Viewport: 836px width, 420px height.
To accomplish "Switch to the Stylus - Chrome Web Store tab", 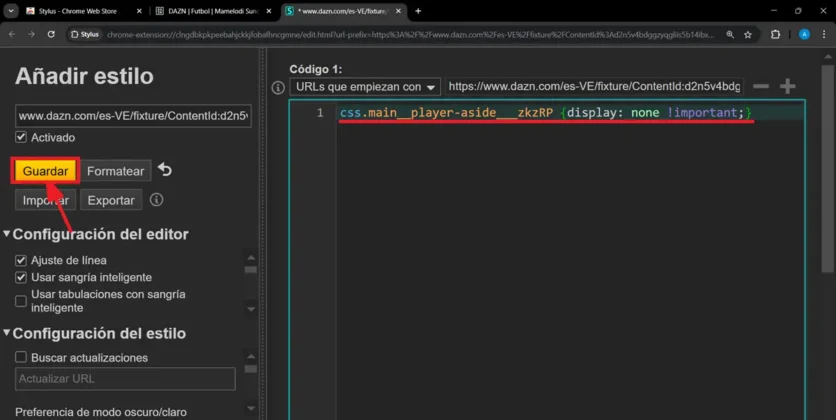I will tap(75, 11).
